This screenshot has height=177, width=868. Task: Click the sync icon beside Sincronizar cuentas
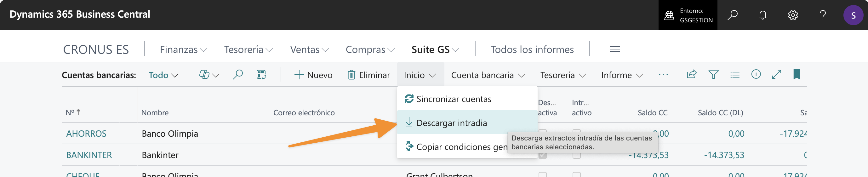click(409, 99)
